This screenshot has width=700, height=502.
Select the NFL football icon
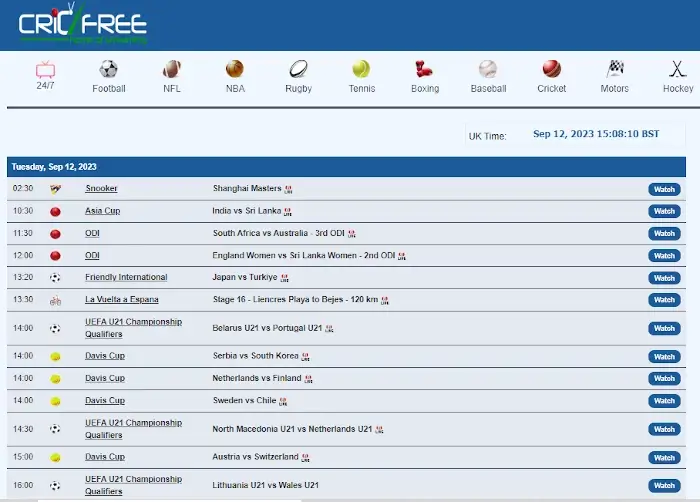tap(172, 69)
